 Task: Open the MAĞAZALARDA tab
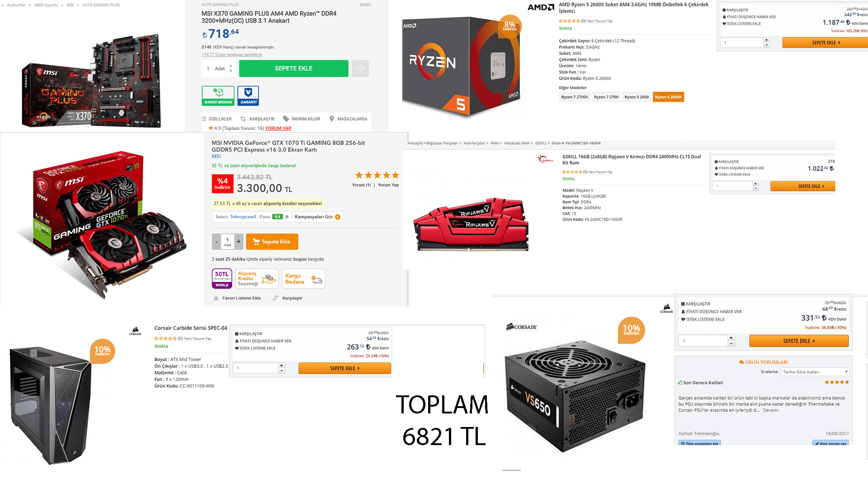[348, 119]
